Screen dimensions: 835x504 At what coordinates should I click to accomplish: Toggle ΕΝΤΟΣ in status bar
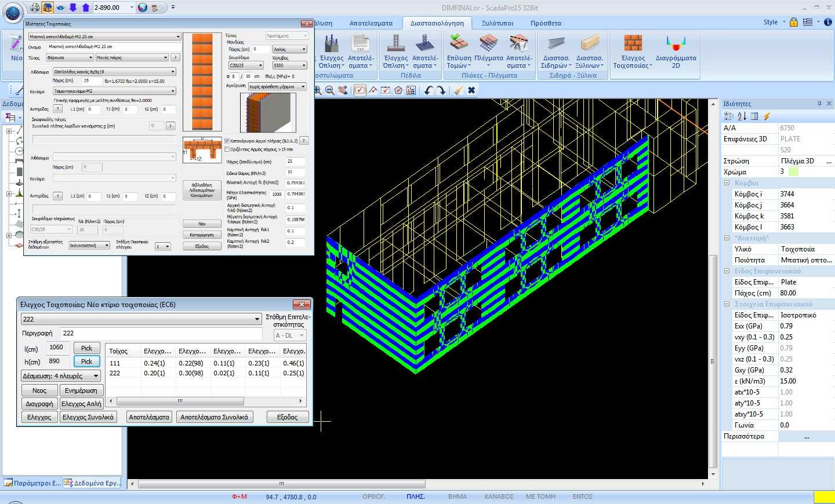pyautogui.click(x=582, y=496)
